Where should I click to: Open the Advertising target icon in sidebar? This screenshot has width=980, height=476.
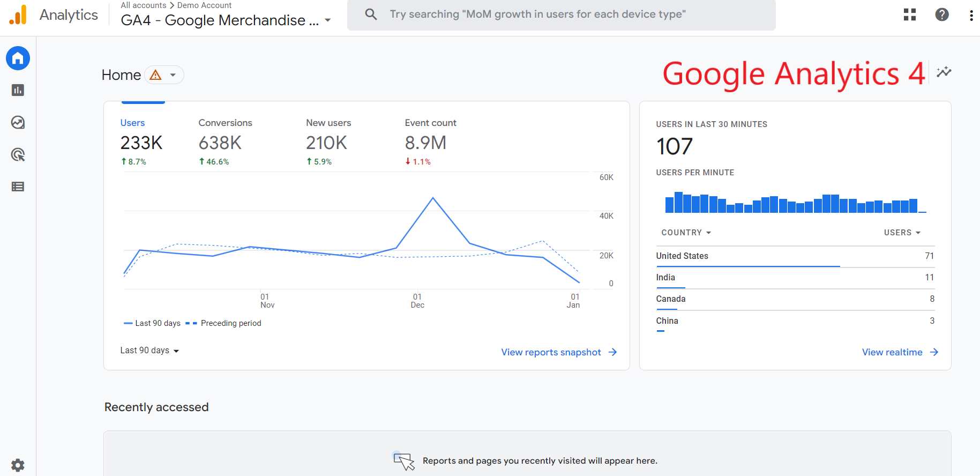tap(18, 154)
